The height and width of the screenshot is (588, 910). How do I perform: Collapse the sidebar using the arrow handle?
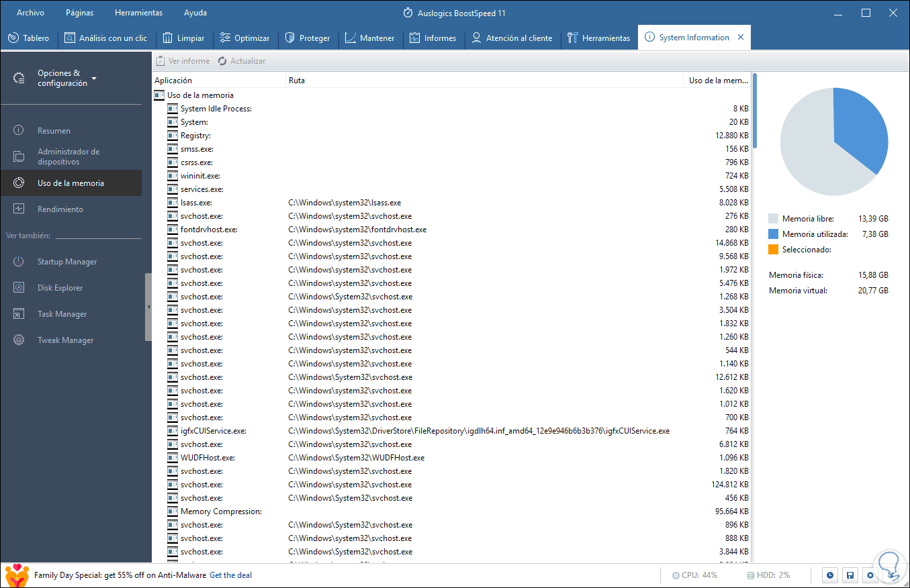[148, 307]
